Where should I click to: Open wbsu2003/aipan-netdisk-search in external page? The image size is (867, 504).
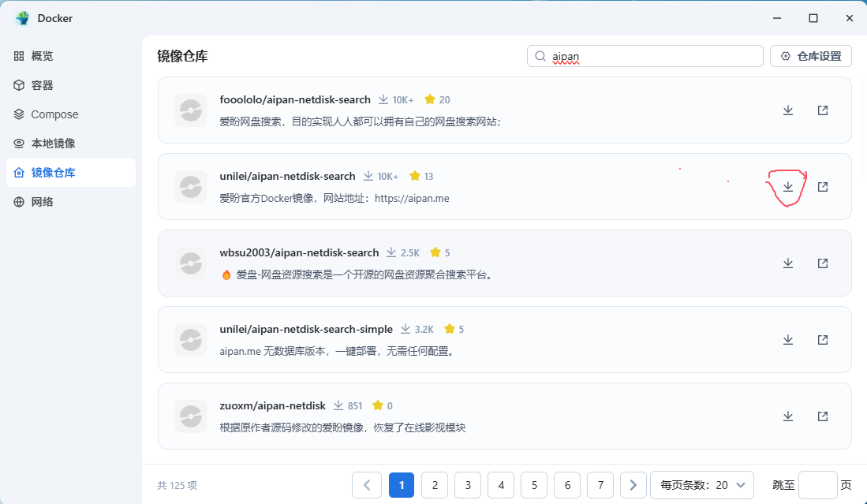[x=822, y=263]
